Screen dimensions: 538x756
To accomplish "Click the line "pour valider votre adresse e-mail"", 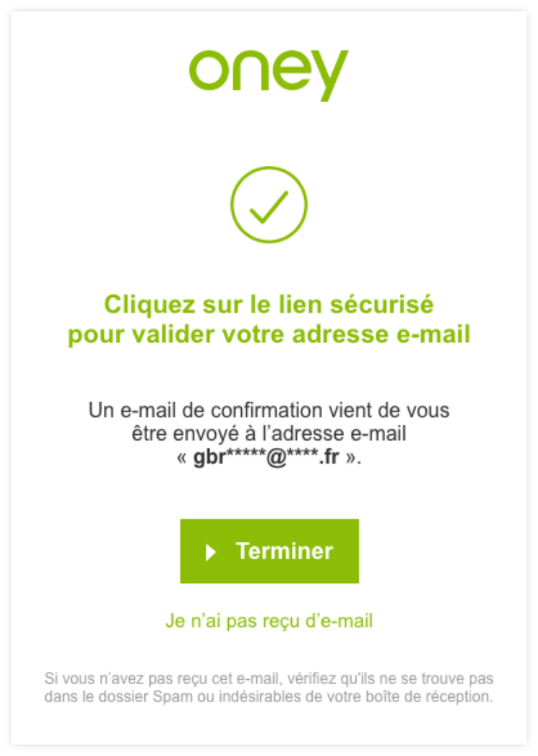I will (x=269, y=335).
